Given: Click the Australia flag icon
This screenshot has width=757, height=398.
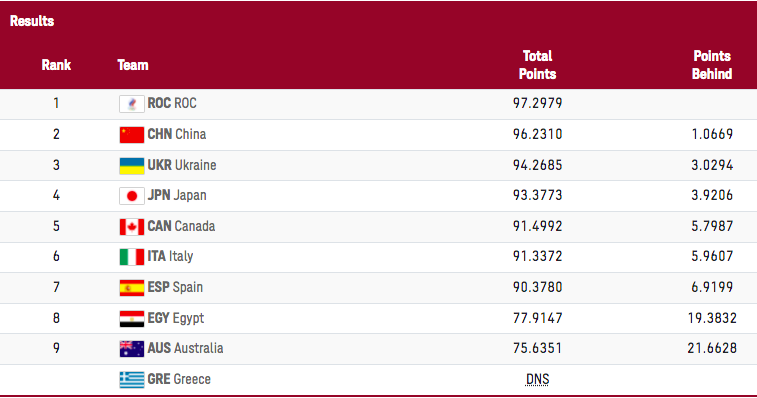Looking at the screenshot, I should point(132,349).
